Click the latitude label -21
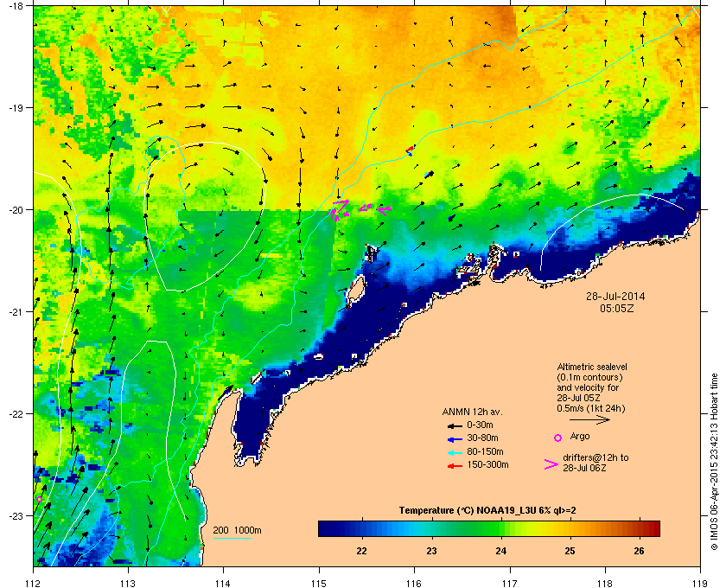This screenshot has width=726, height=588. (15, 311)
